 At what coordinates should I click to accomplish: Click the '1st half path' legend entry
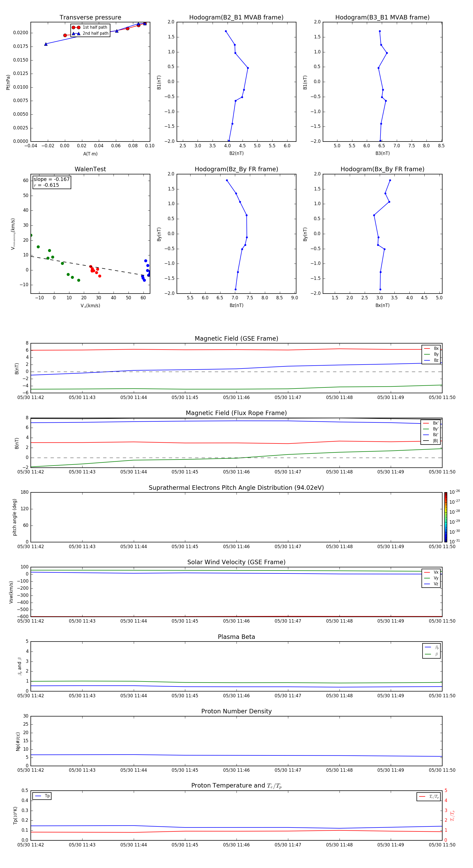[x=90, y=27]
